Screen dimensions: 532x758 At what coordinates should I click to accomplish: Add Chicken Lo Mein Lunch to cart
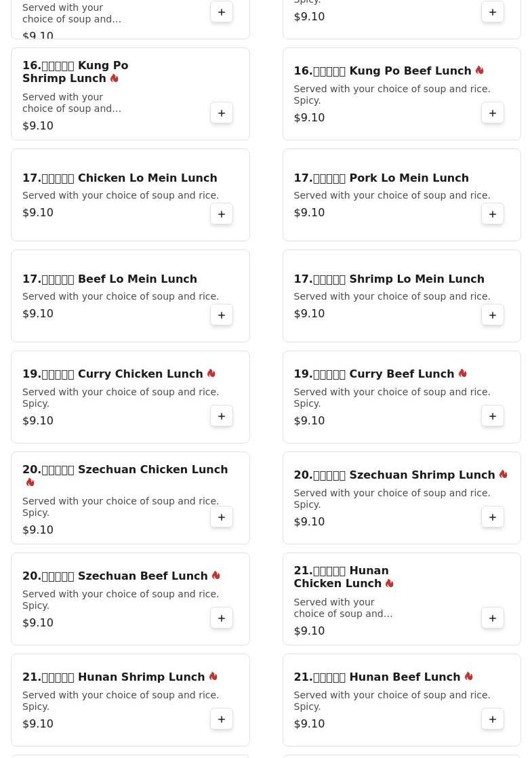[x=222, y=214]
